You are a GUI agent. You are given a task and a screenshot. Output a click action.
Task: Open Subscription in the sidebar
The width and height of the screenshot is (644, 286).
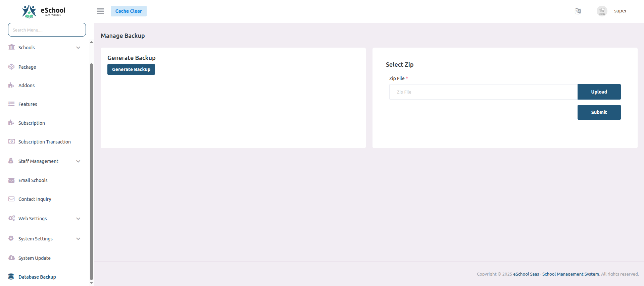(x=32, y=123)
